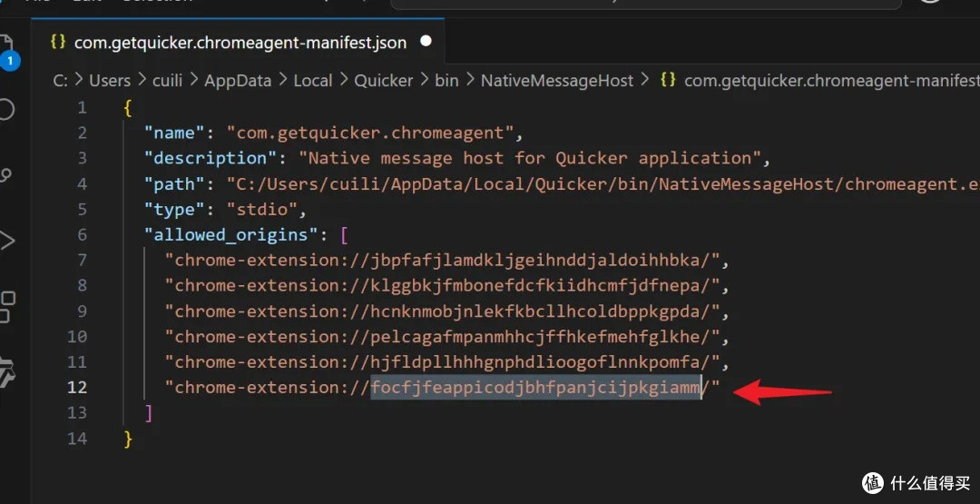Click the closing curly brace on line 14

click(128, 438)
